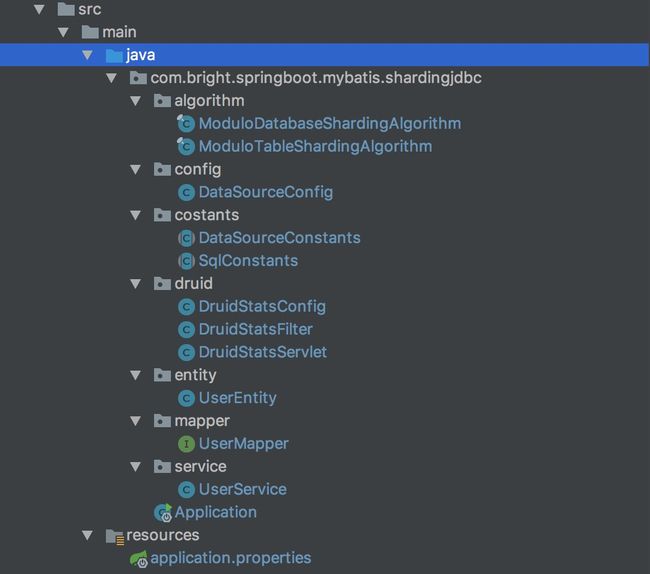Viewport: 650px width, 574px height.
Task: Collapse the resources folder arrow
Action: click(87, 535)
